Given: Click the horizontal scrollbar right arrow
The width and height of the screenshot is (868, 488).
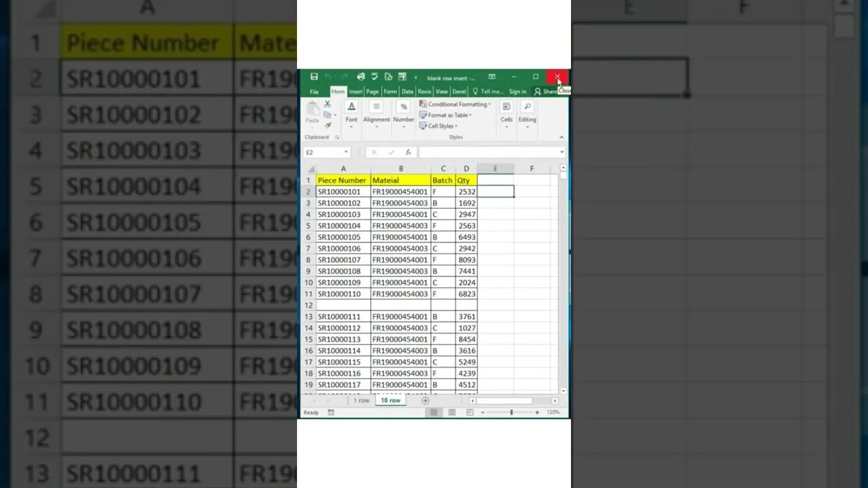Looking at the screenshot, I should (x=554, y=401).
